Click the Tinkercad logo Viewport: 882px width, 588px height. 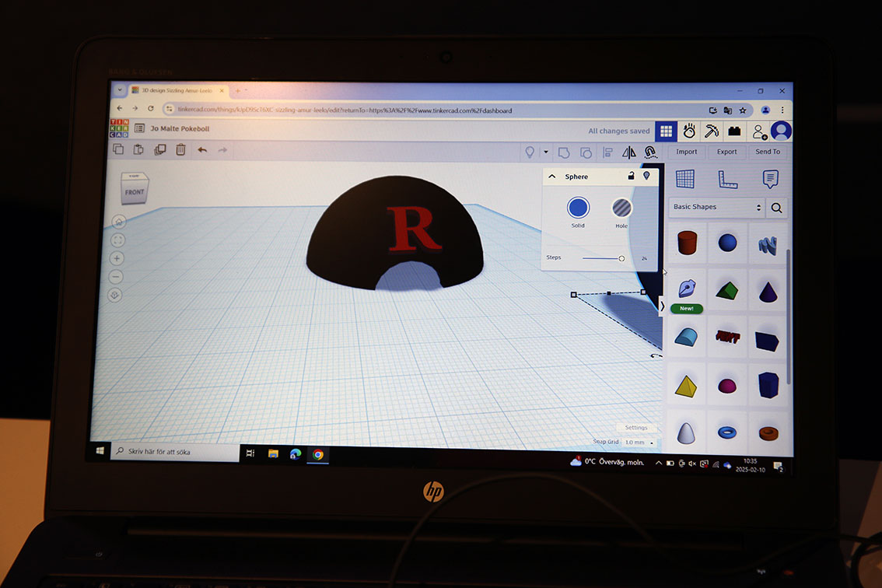(119, 128)
